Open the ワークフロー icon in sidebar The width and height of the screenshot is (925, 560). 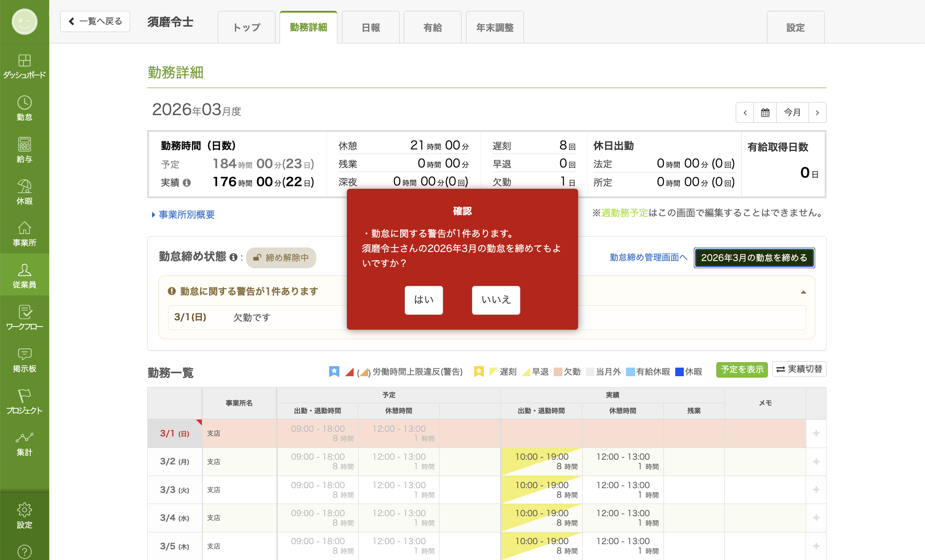pyautogui.click(x=24, y=318)
